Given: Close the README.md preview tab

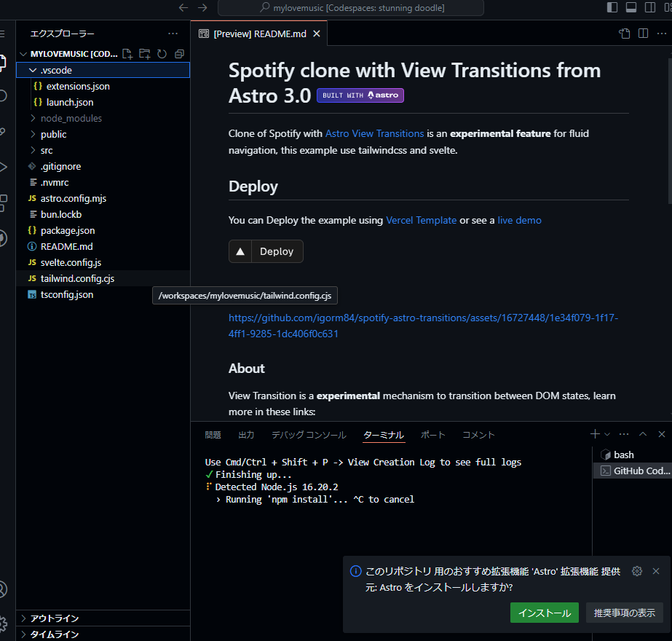Looking at the screenshot, I should [316, 34].
